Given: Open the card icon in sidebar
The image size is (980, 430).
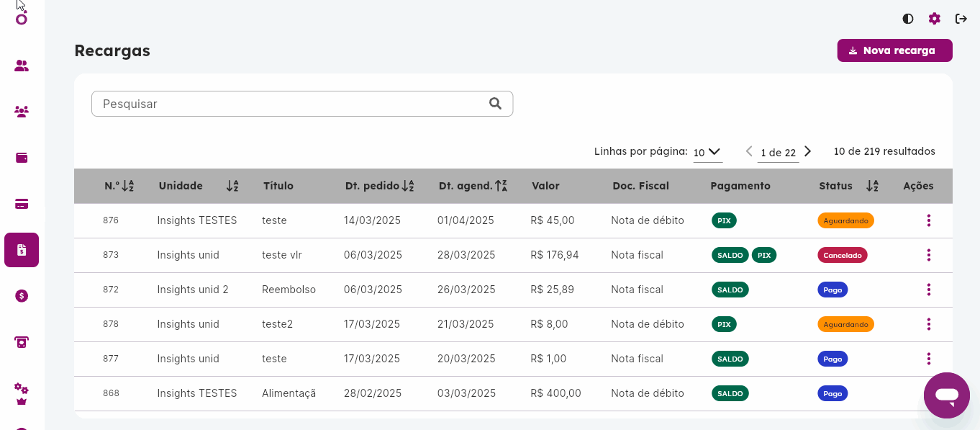Looking at the screenshot, I should (22, 204).
